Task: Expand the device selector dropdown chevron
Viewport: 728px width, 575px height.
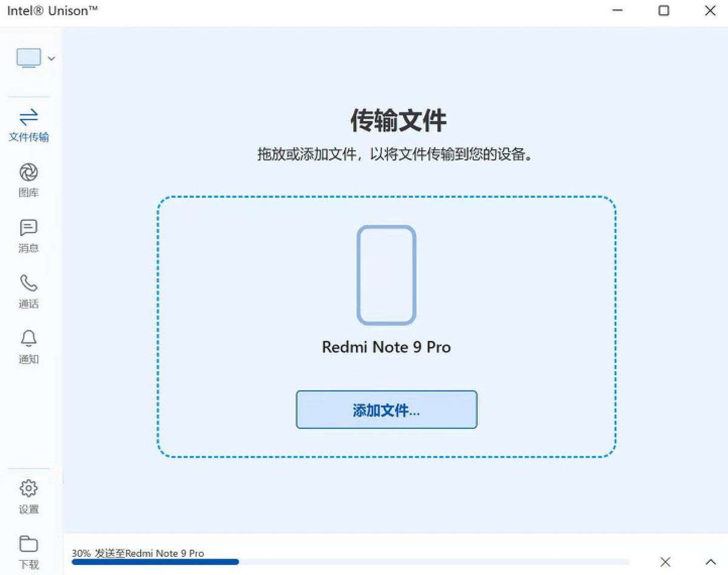Action: coord(51,58)
